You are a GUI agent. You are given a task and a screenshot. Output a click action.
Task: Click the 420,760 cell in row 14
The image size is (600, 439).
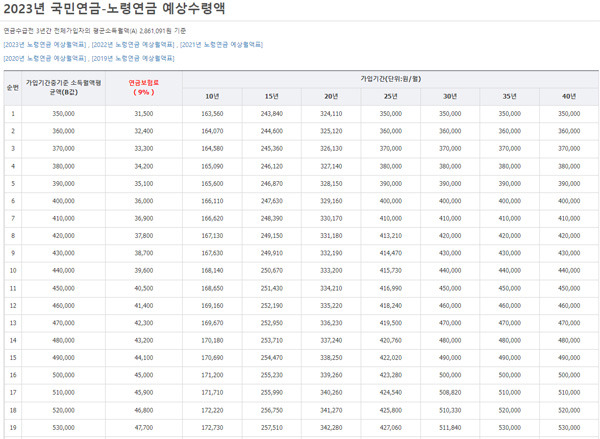pos(391,340)
